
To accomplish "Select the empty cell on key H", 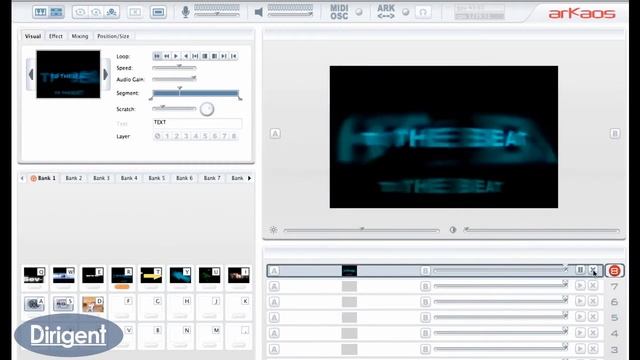I will click(180, 307).
